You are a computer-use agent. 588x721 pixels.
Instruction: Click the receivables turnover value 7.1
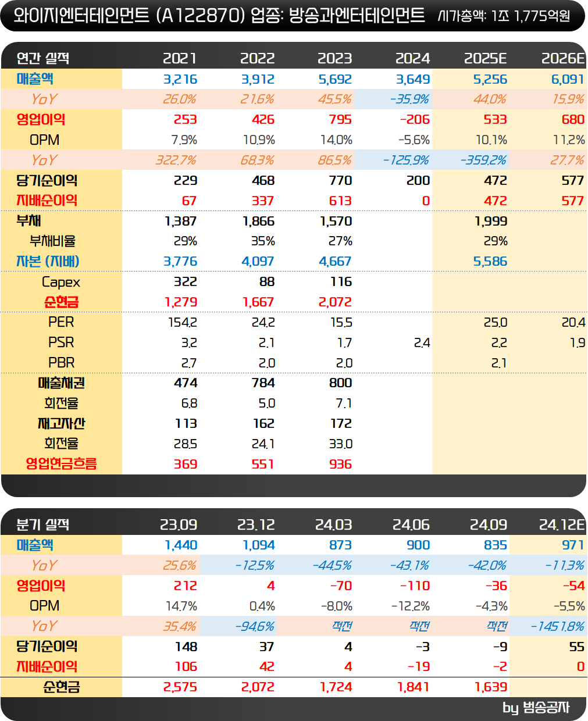click(344, 404)
